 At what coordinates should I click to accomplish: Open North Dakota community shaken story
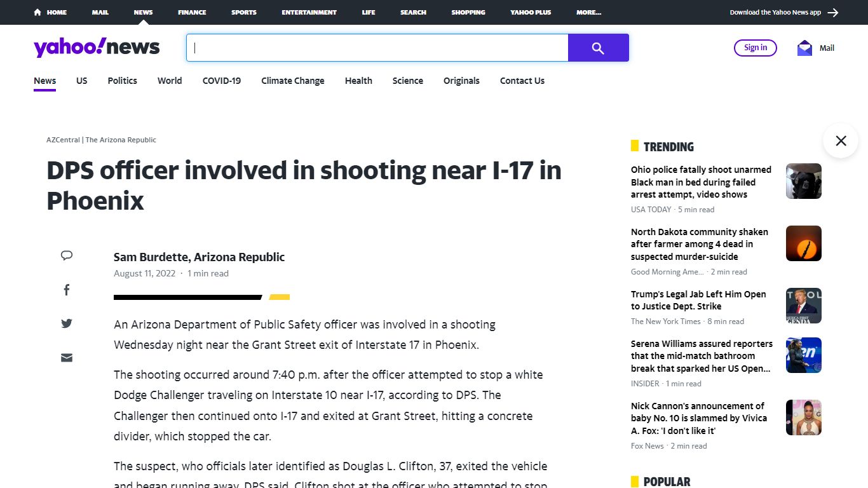point(700,245)
